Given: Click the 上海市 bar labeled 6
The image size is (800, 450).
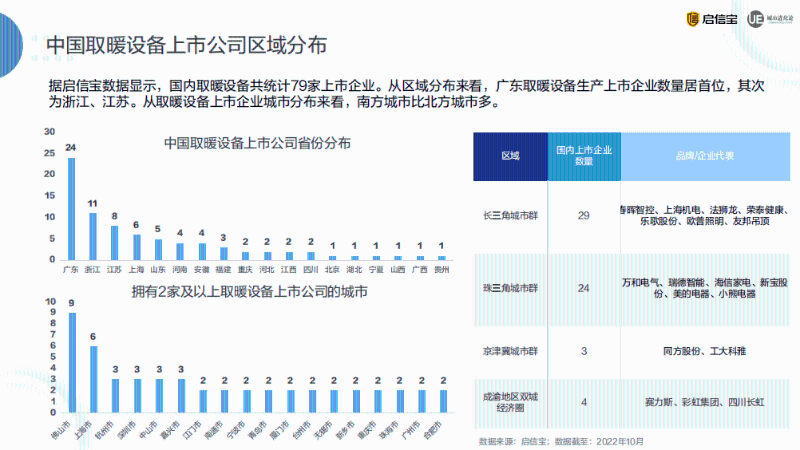Looking at the screenshot, I should [x=93, y=379].
